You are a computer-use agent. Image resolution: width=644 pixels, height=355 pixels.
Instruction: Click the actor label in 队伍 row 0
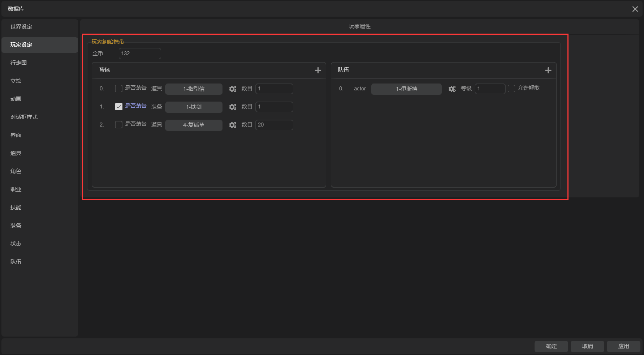360,89
